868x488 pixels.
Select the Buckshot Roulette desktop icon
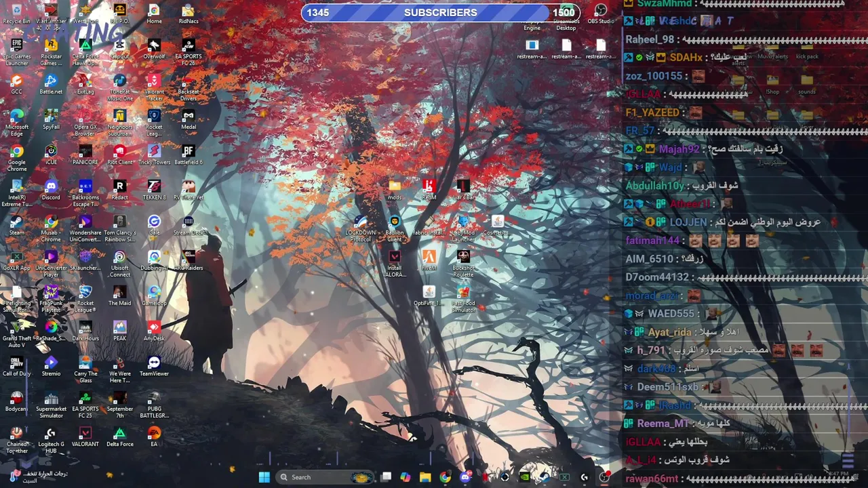click(x=463, y=264)
